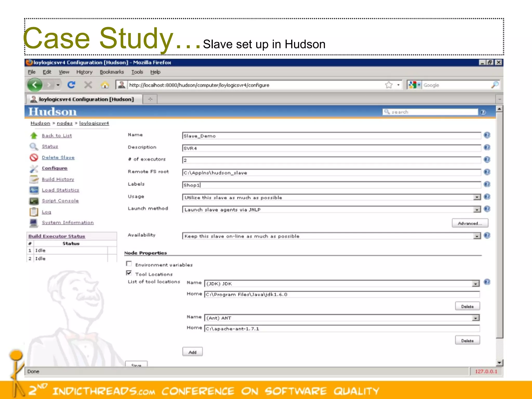This screenshot has height=399, width=532.
Task: Click the Remote FS root input field
Action: pos(331,173)
